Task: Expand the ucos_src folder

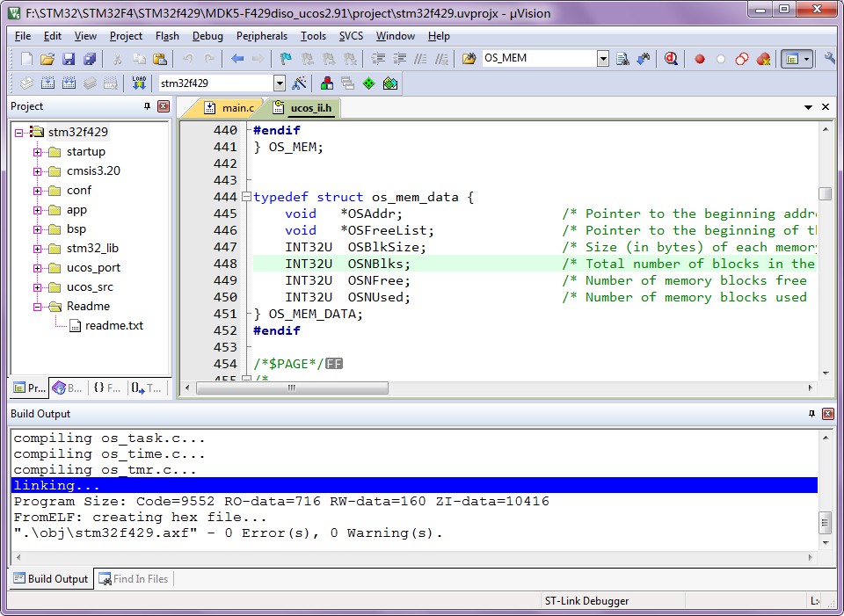Action: tap(38, 287)
